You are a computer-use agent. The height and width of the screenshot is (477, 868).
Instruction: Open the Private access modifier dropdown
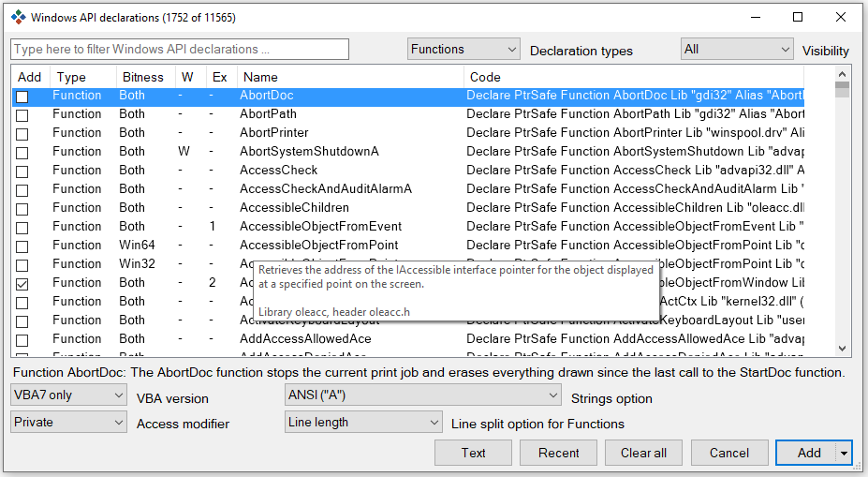pyautogui.click(x=68, y=422)
